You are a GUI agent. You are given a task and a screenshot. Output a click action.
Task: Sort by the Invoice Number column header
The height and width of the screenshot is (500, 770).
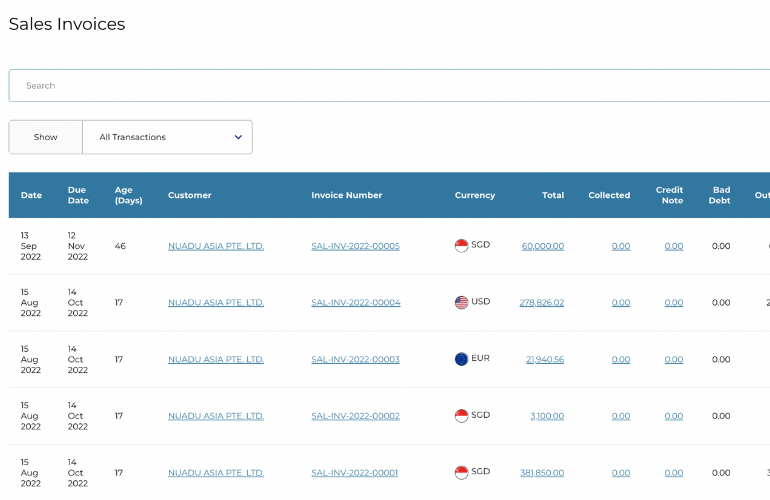point(347,195)
